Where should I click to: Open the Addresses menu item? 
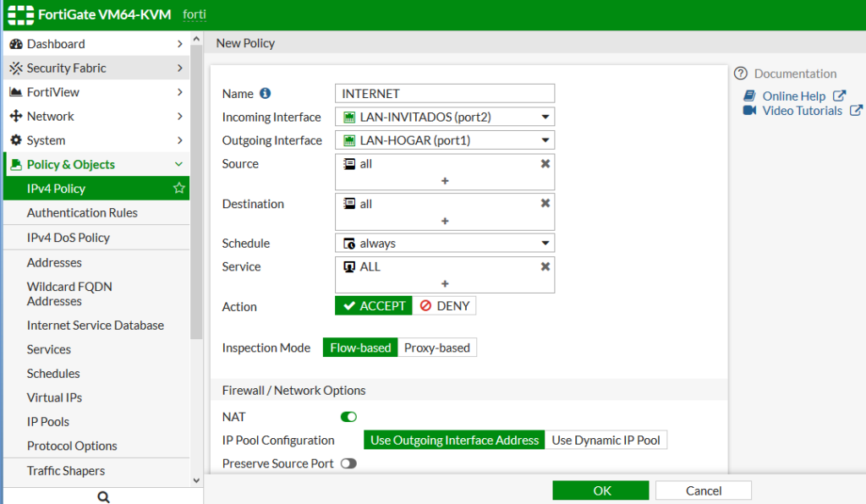(x=54, y=262)
